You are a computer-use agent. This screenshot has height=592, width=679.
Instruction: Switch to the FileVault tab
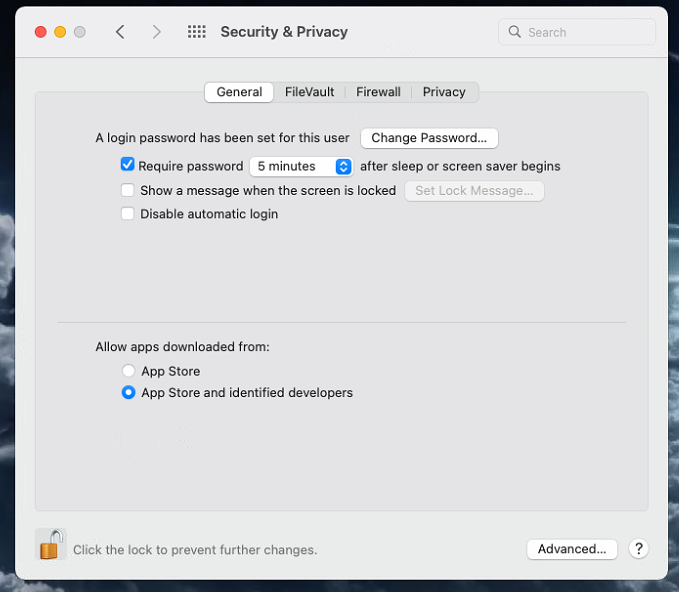point(309,92)
